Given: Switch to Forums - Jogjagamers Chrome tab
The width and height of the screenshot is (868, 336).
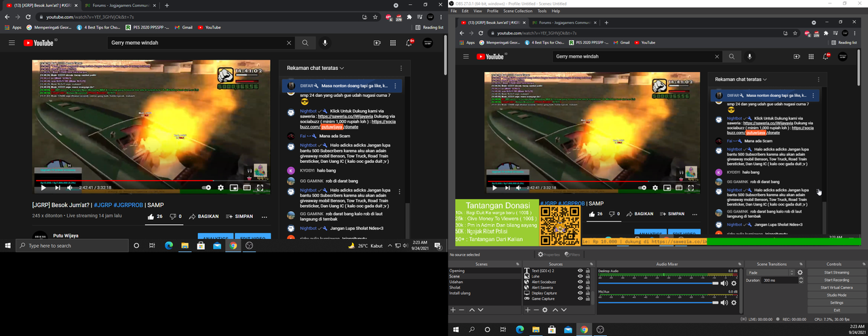Looking at the screenshot, I should click(x=121, y=5).
